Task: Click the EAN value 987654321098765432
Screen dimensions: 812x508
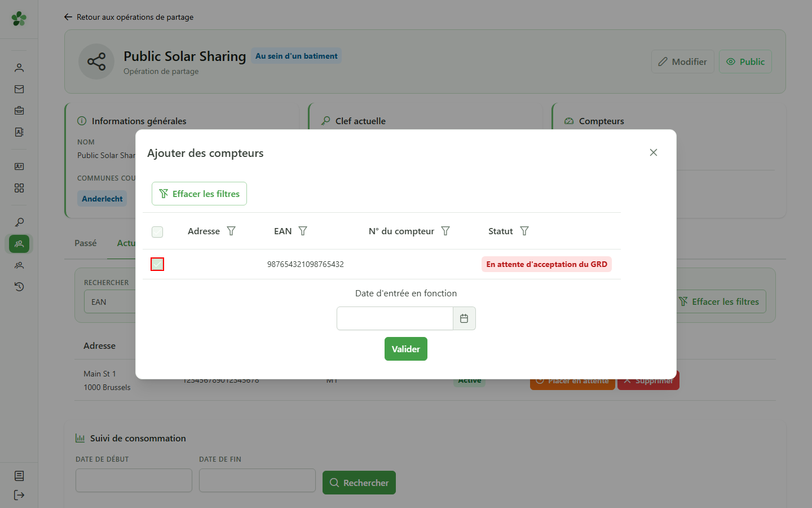Action: 306,264
